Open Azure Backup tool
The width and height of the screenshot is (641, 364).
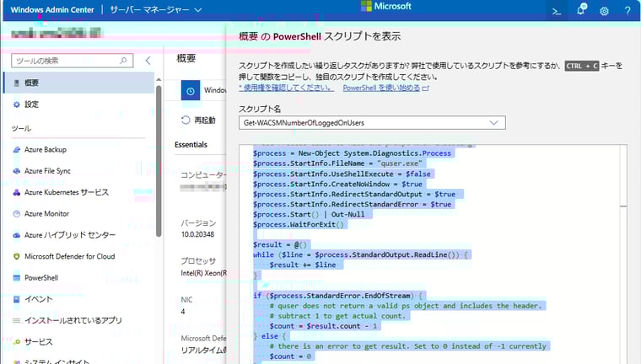point(46,149)
